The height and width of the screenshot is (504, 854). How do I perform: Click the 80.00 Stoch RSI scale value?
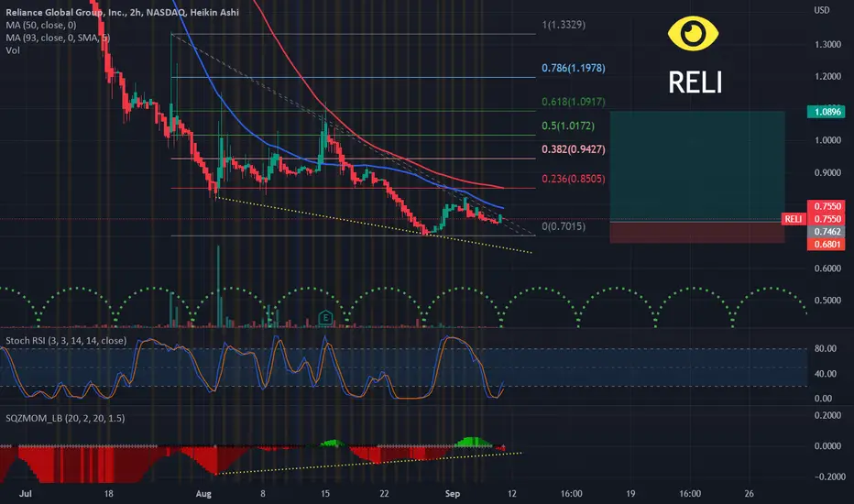(825, 349)
